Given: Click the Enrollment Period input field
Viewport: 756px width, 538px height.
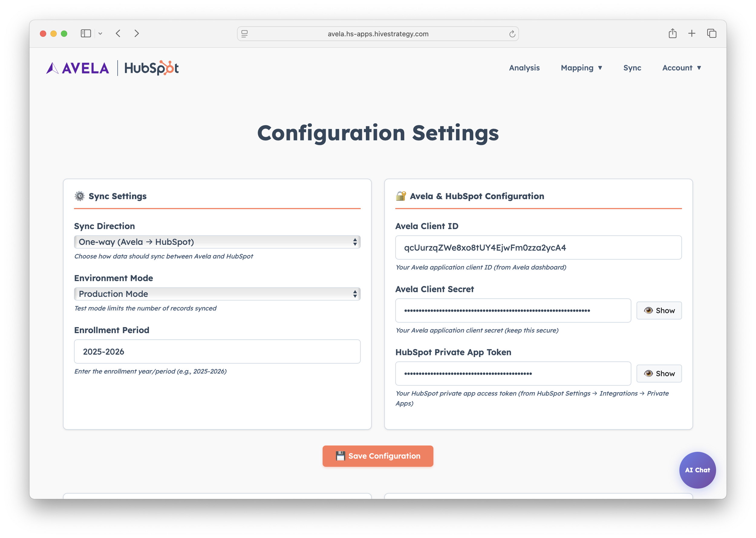Looking at the screenshot, I should 217,352.
